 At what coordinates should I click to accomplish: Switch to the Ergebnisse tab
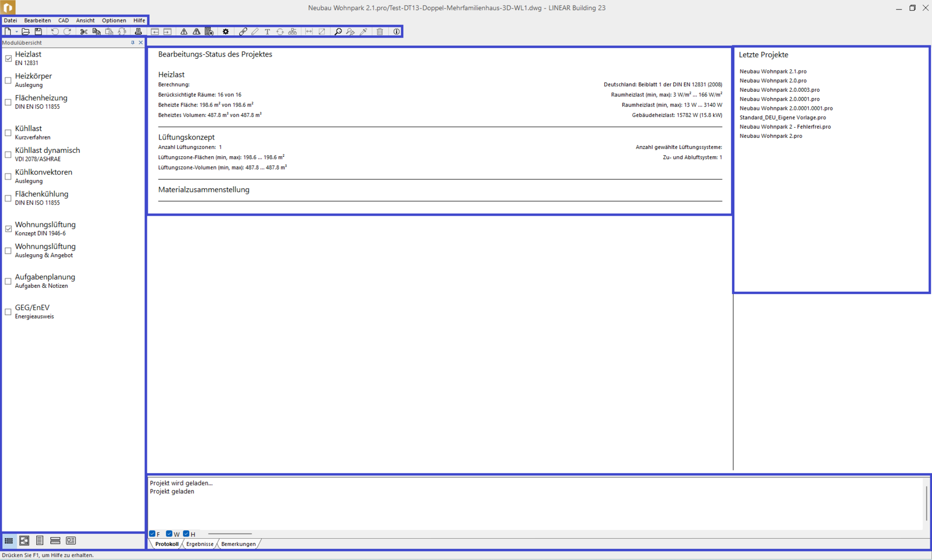pos(199,544)
